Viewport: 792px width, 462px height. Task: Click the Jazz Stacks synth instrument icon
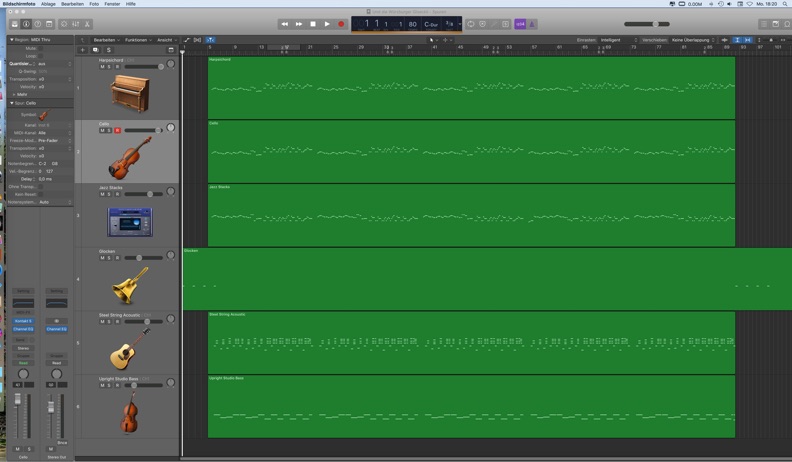pyautogui.click(x=130, y=222)
